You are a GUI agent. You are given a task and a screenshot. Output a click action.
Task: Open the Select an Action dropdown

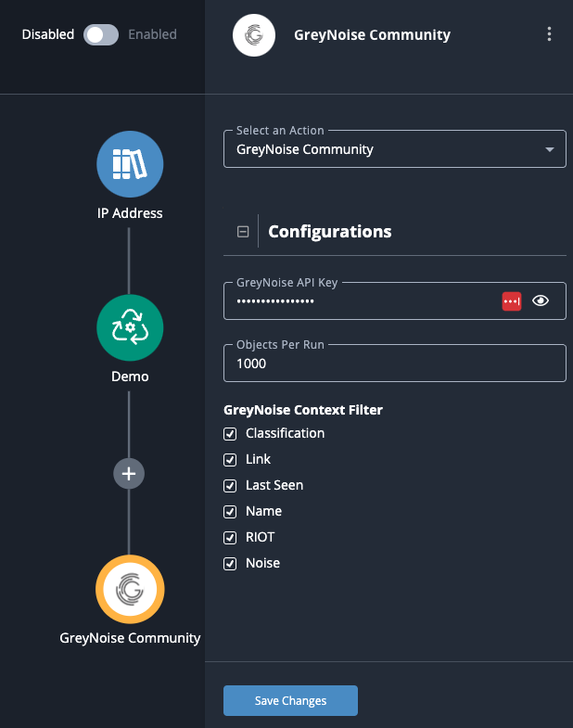pyautogui.click(x=395, y=149)
